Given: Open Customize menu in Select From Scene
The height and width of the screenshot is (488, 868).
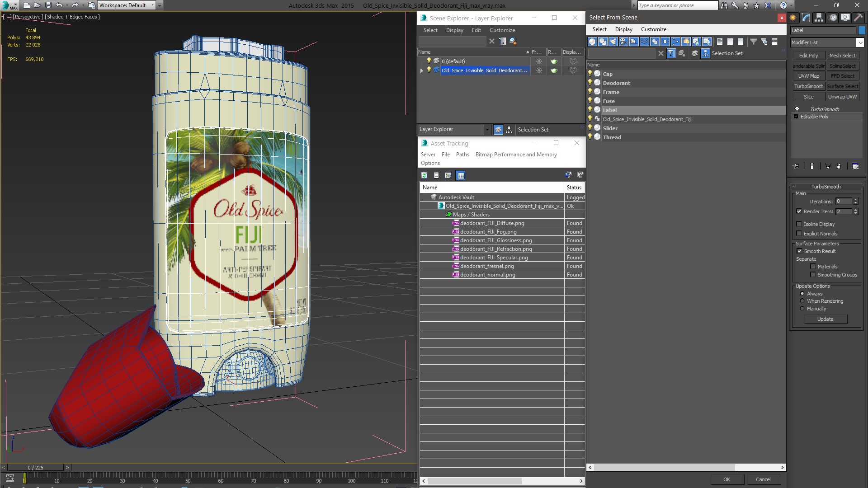Looking at the screenshot, I should 653,29.
